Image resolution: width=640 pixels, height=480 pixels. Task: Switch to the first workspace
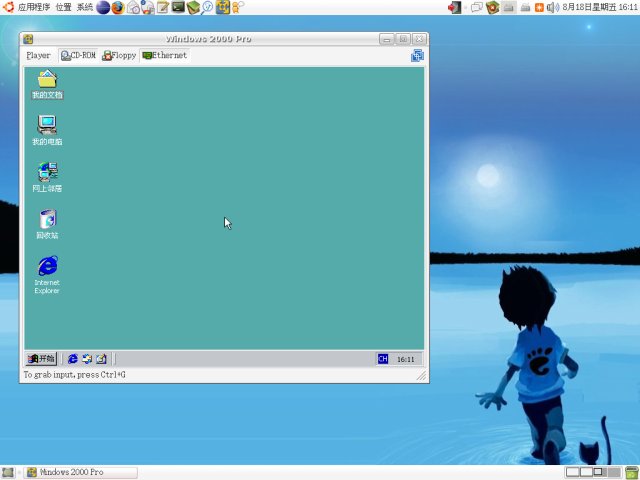[573, 472]
